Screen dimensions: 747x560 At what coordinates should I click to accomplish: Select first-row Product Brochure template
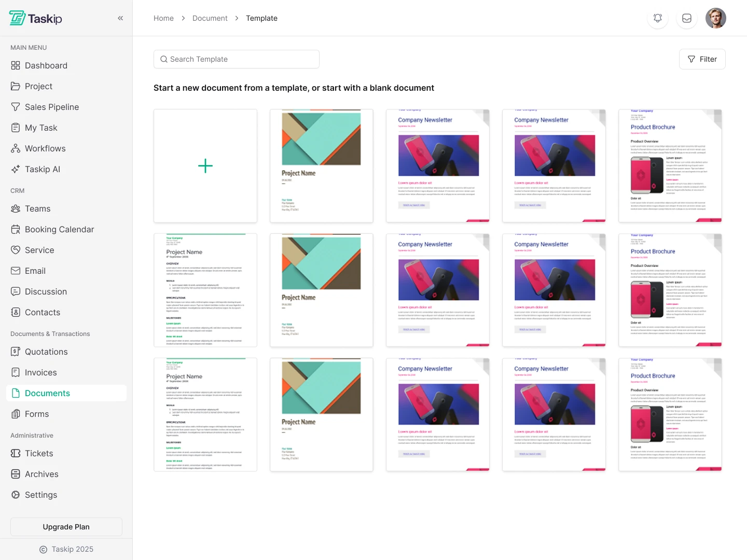point(670,166)
